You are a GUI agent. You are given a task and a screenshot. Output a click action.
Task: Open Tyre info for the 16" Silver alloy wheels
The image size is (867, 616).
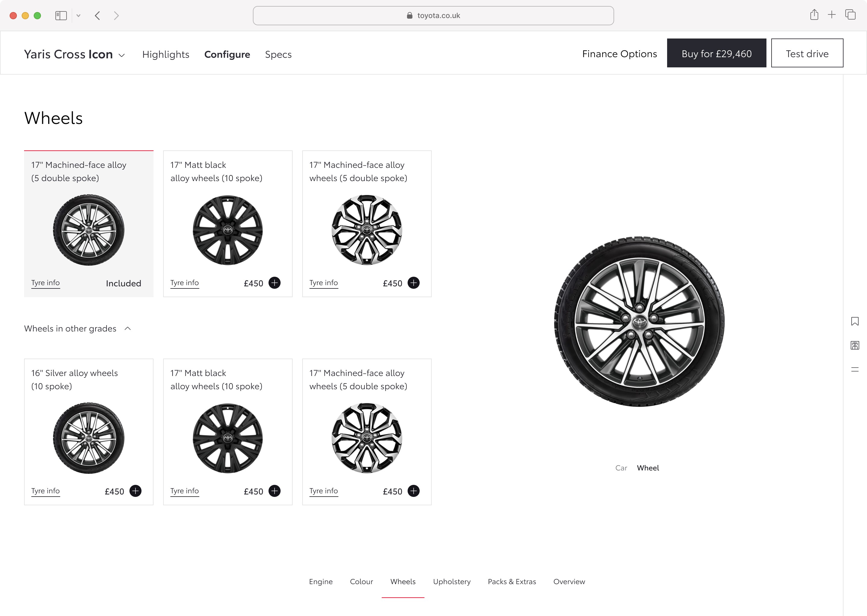pyautogui.click(x=45, y=491)
